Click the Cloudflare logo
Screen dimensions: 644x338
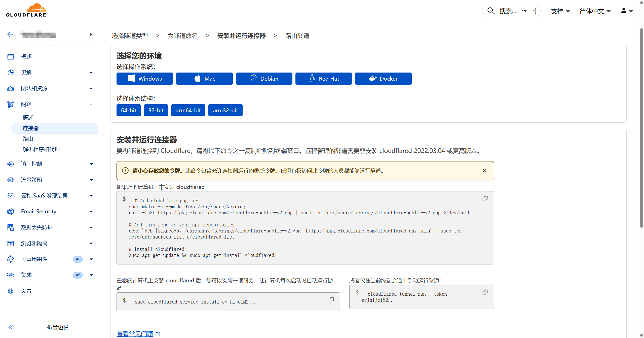(x=26, y=11)
